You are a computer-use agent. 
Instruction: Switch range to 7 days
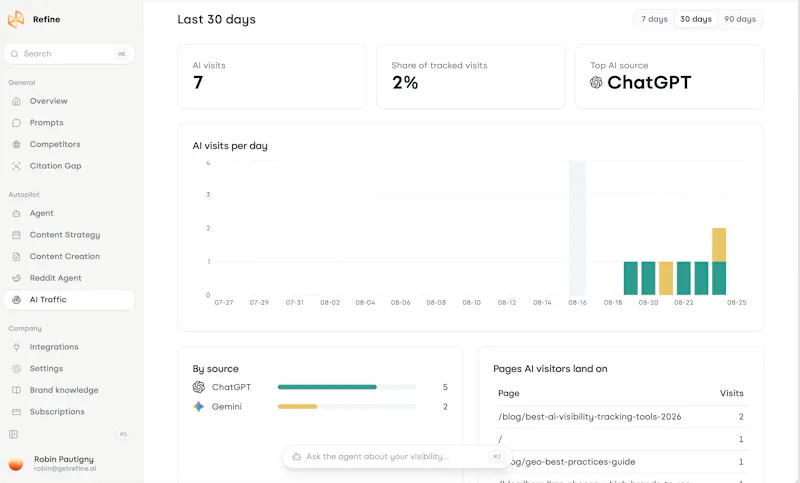coord(655,19)
